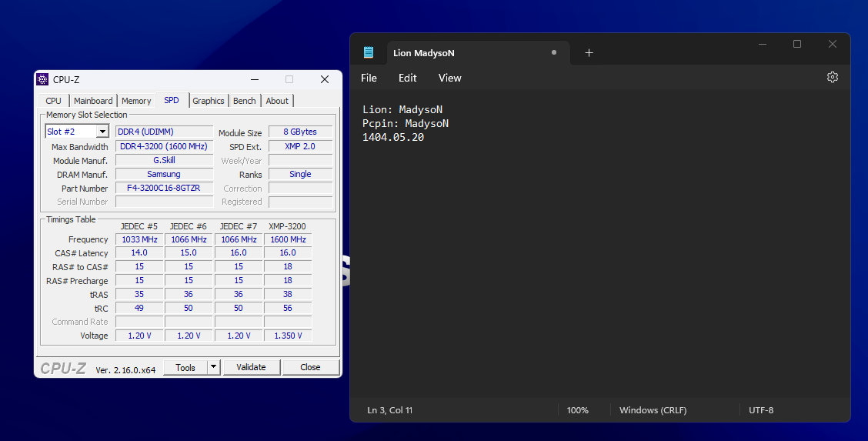
Task: Select the SPD tab
Action: 172,100
